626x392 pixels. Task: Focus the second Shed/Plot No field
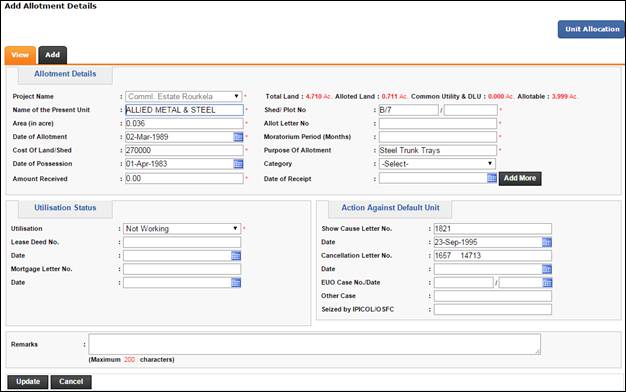pyautogui.click(x=471, y=110)
